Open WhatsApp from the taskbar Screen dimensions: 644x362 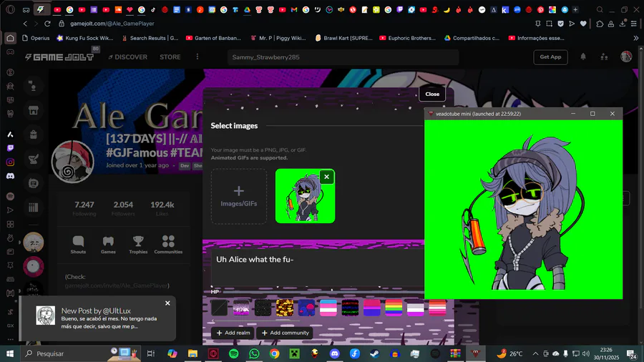tap(254, 353)
